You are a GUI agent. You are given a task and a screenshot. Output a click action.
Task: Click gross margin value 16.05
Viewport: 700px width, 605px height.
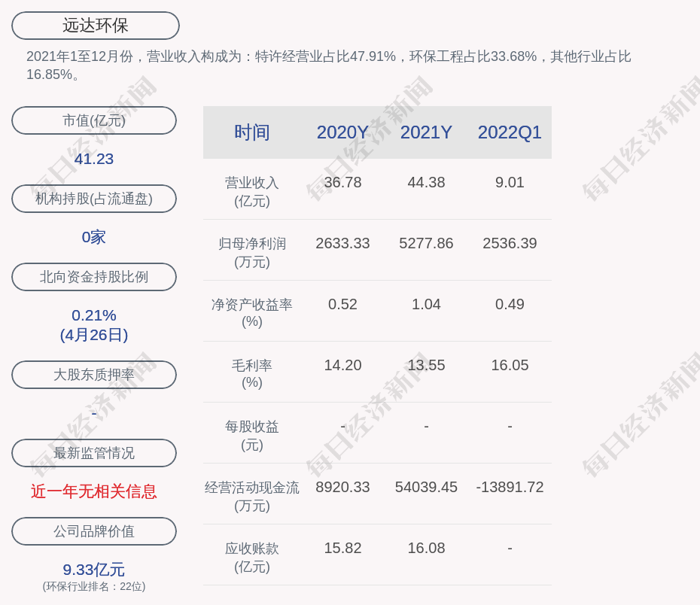pos(510,366)
